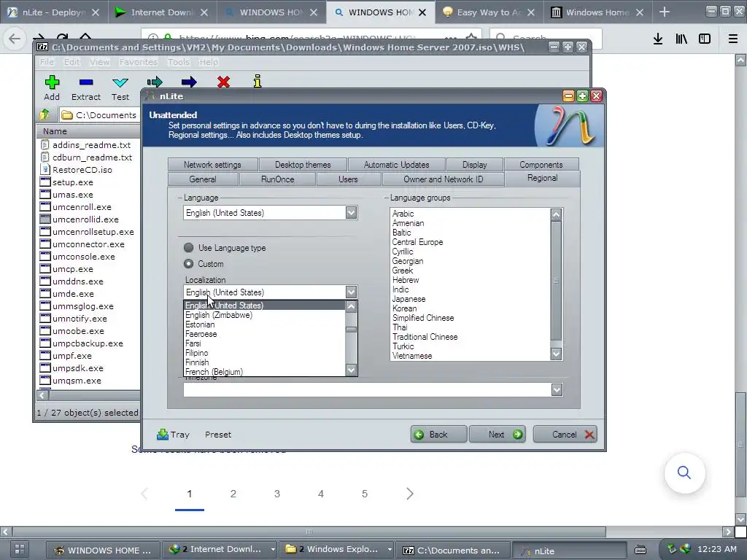Screen dimensions: 747x560
Task: Select the Use Language type radio button
Action: click(x=189, y=248)
